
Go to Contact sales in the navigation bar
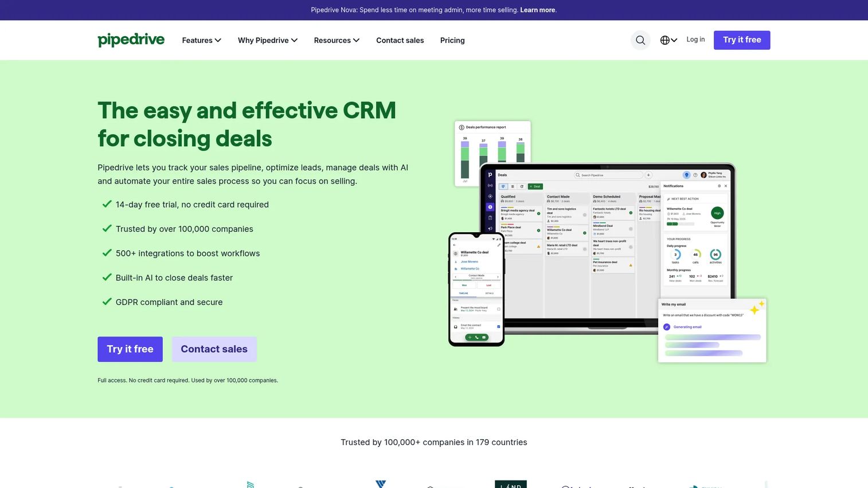coord(400,40)
